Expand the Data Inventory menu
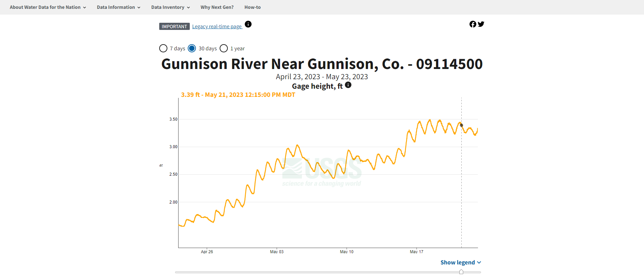 (x=170, y=7)
